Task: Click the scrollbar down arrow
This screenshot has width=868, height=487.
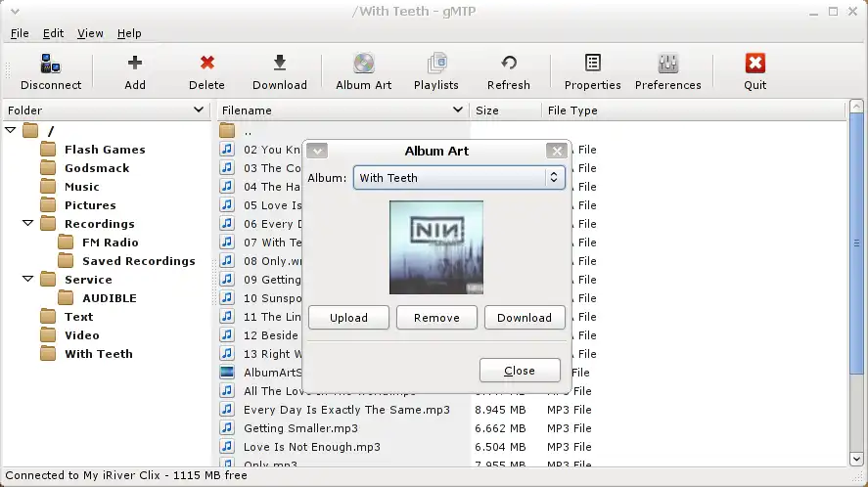Action: point(856,459)
